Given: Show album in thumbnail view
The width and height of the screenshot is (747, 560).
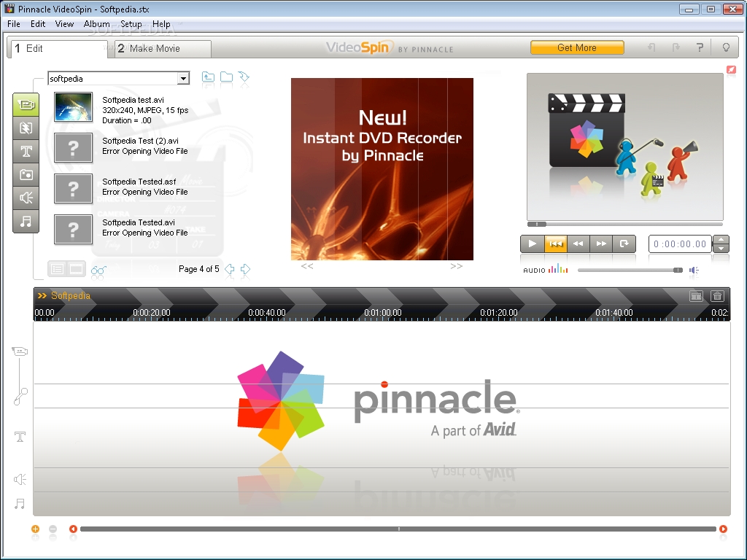Looking at the screenshot, I should coord(76,269).
